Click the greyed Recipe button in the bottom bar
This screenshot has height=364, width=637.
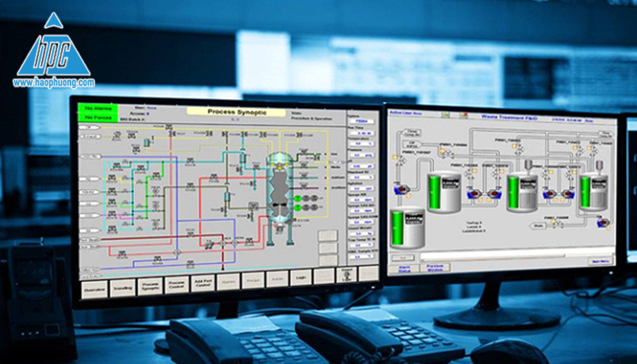click(x=253, y=280)
